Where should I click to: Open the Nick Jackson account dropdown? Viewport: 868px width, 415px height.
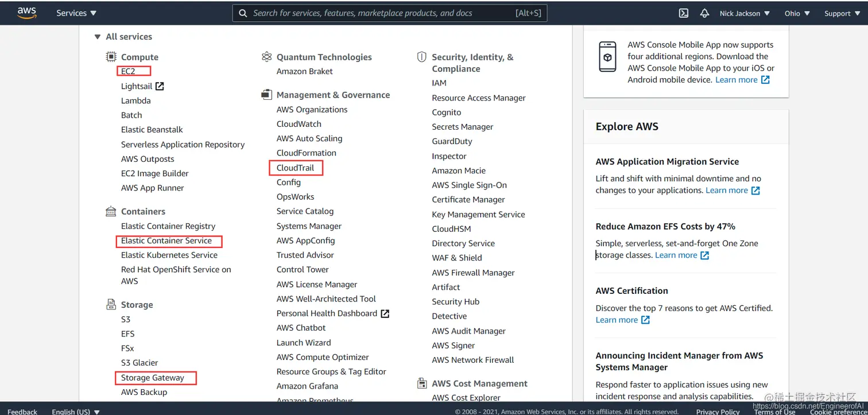[x=745, y=13]
